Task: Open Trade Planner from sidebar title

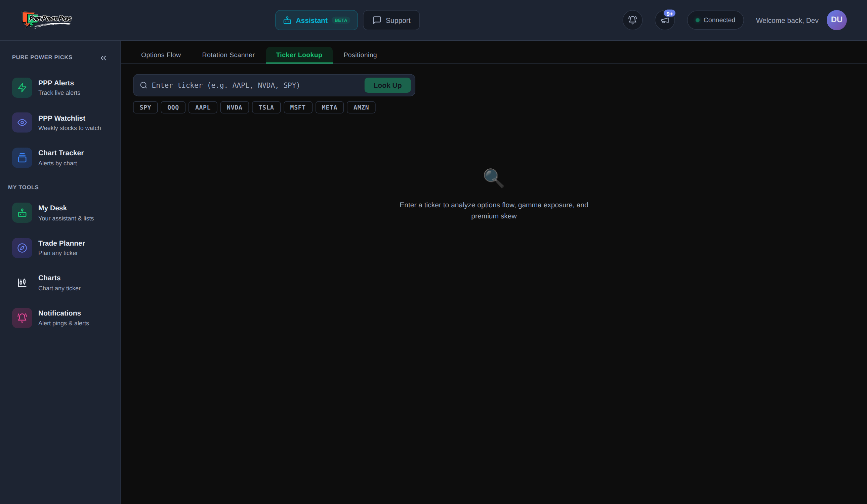Action: (x=61, y=243)
